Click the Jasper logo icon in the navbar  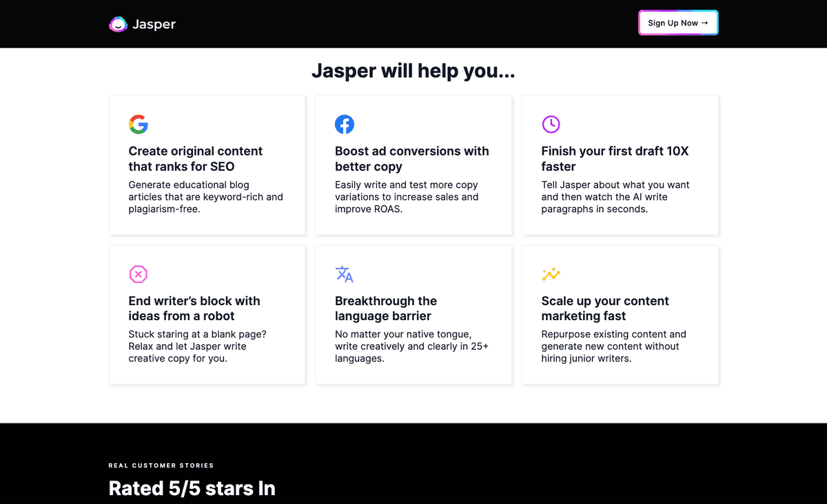(118, 24)
